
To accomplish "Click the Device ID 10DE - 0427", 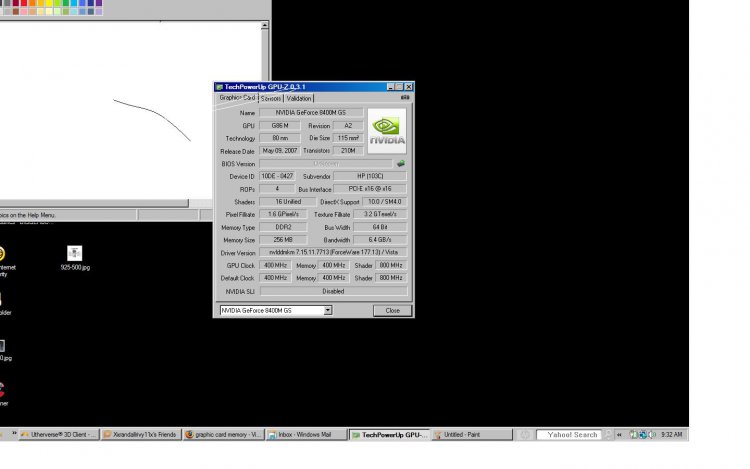I will pos(277,176).
